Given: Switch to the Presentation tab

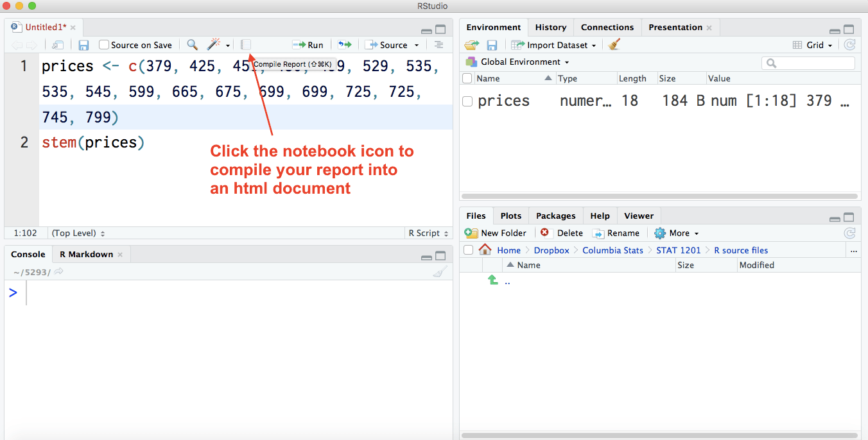Looking at the screenshot, I should 675,28.
